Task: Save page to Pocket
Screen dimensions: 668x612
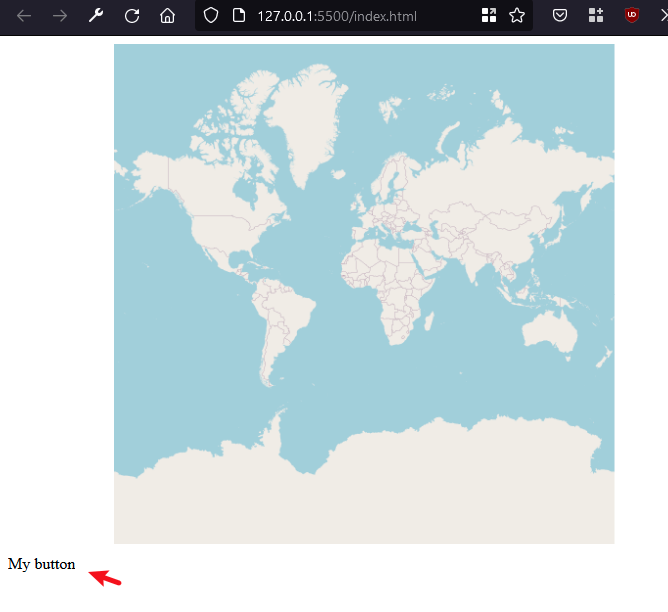Action: click(x=560, y=16)
